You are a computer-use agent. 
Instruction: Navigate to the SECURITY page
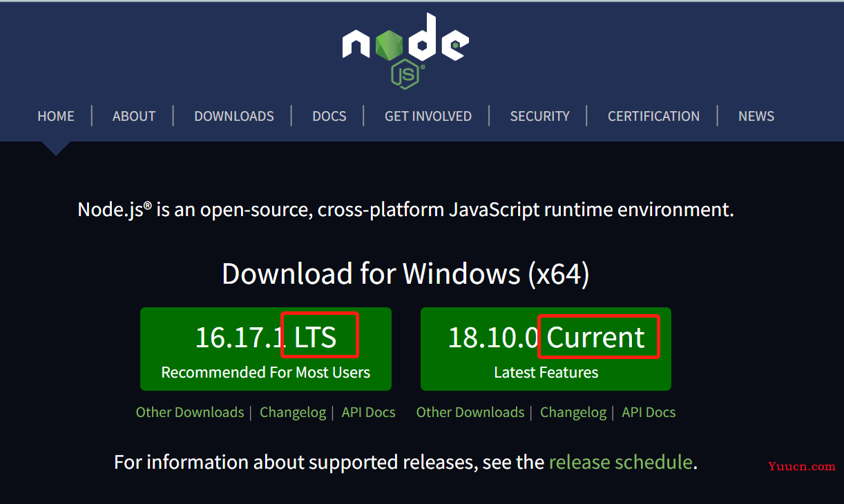(540, 116)
